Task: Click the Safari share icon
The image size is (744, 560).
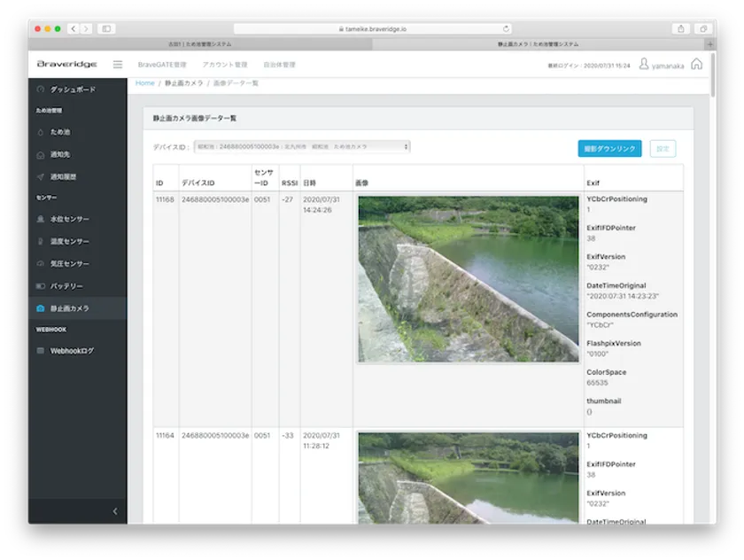Action: point(680,28)
